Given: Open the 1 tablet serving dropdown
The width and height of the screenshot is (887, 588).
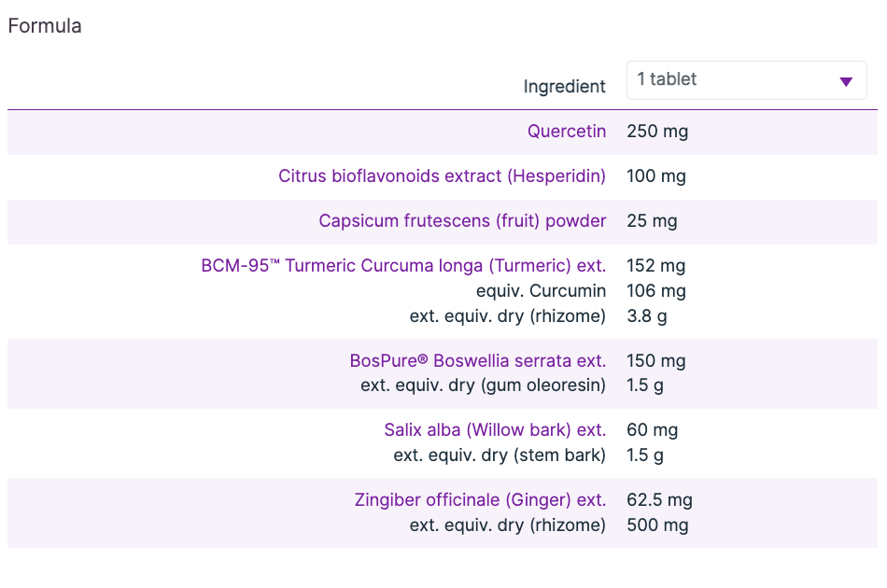Looking at the screenshot, I should coord(745,80).
